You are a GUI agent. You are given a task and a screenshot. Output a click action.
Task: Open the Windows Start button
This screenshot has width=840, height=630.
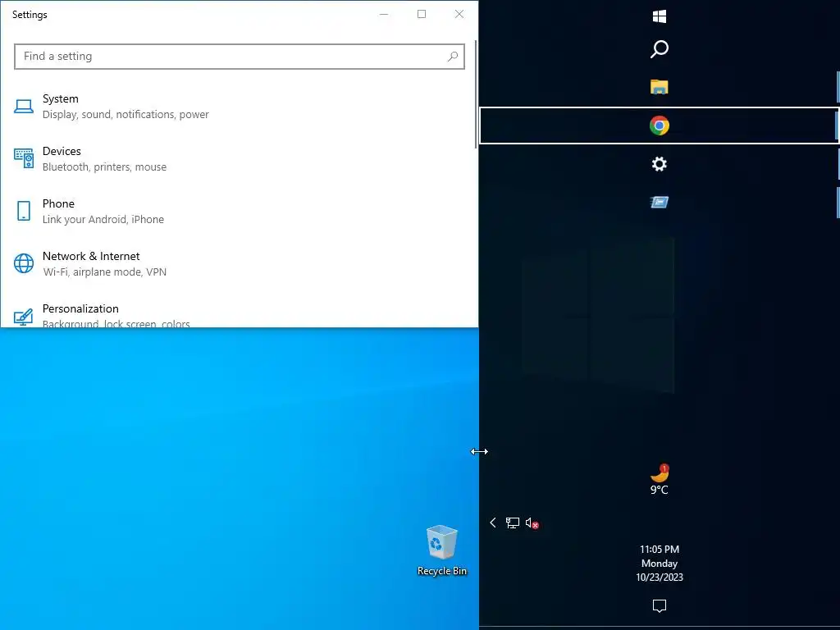[660, 16]
